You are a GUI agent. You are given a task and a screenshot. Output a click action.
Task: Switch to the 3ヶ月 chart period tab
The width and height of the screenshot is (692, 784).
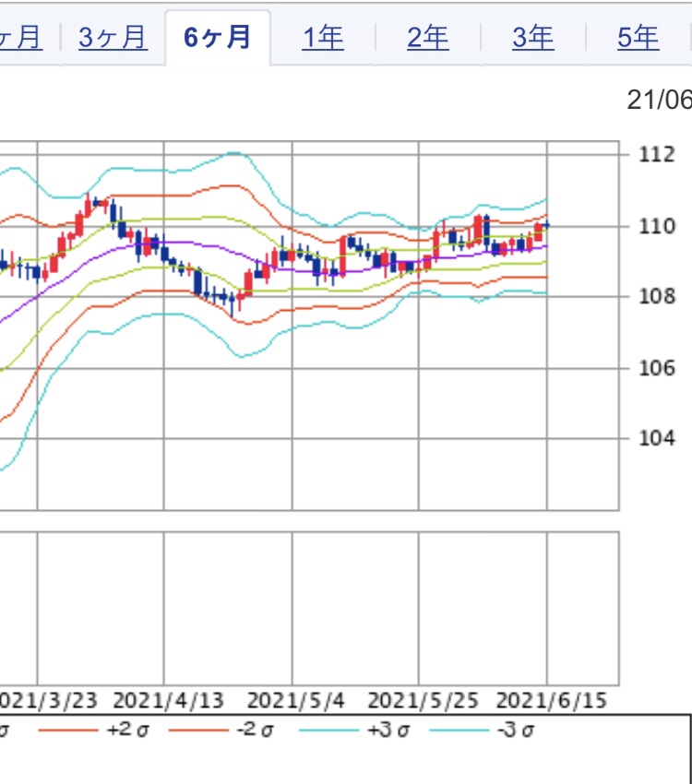point(113,38)
